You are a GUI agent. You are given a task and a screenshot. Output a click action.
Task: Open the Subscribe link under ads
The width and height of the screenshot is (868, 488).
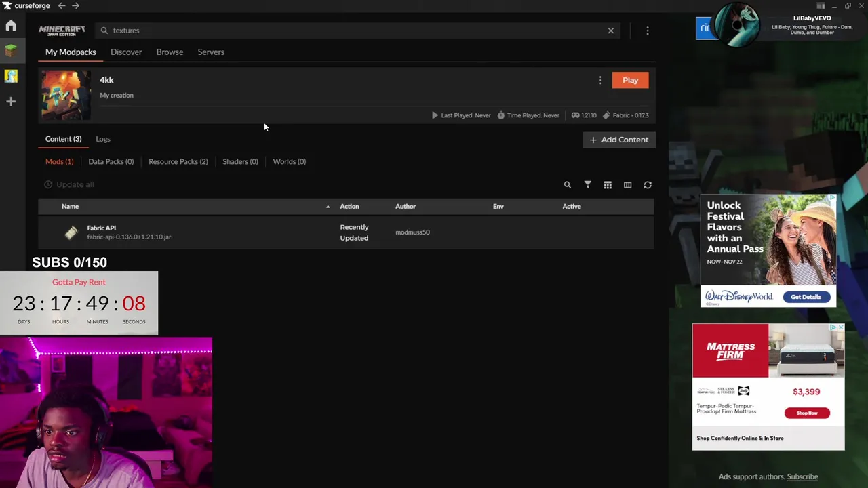[802, 476]
